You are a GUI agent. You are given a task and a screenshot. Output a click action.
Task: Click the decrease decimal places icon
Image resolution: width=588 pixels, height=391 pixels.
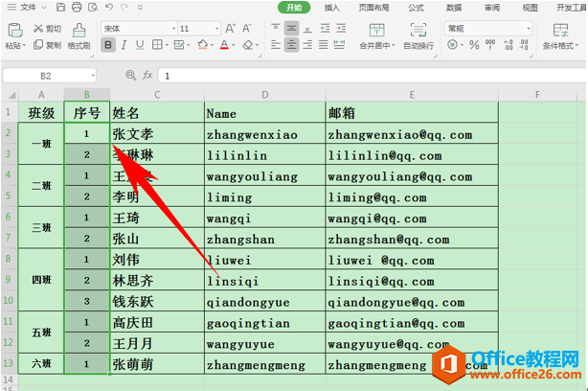point(524,45)
